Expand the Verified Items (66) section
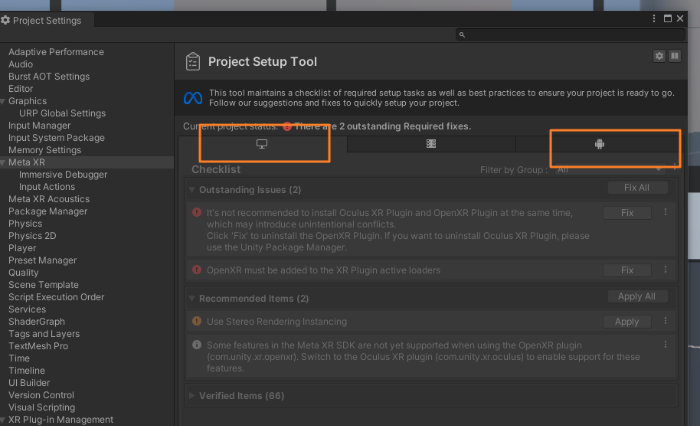This screenshot has height=426, width=700. point(192,396)
